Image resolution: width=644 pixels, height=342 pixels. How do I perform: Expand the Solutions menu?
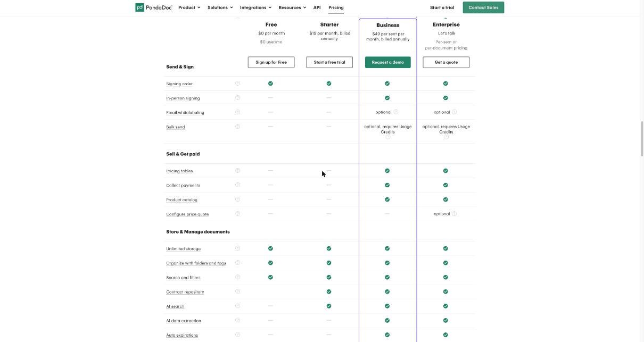coord(220,7)
